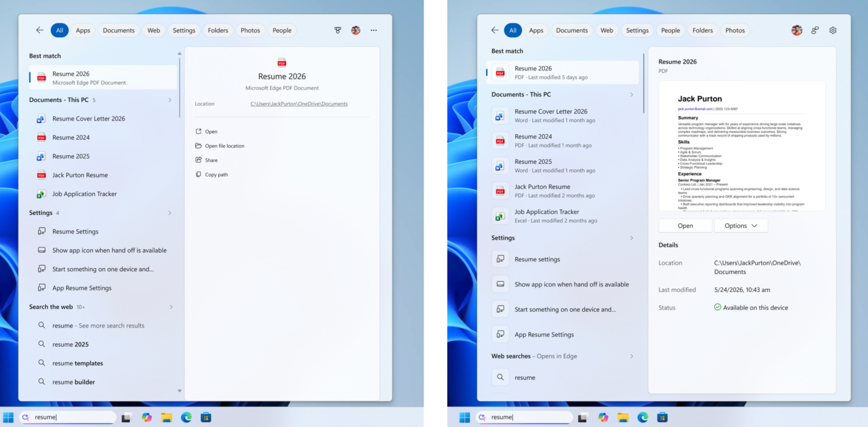The image size is (868, 427).
Task: Click the results list scroll-up arrow
Action: [179, 54]
